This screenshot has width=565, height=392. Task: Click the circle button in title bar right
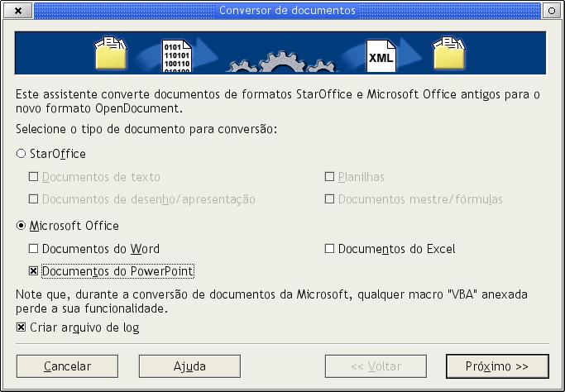point(551,11)
